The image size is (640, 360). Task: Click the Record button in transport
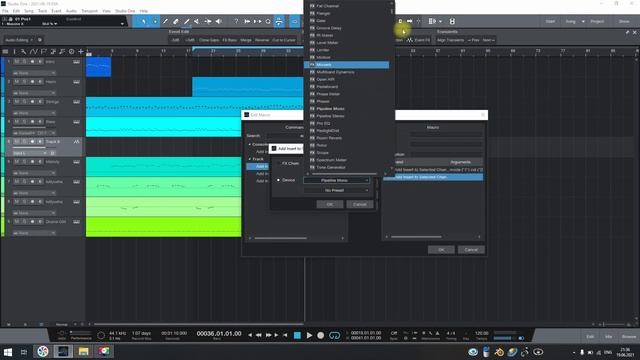click(x=321, y=335)
